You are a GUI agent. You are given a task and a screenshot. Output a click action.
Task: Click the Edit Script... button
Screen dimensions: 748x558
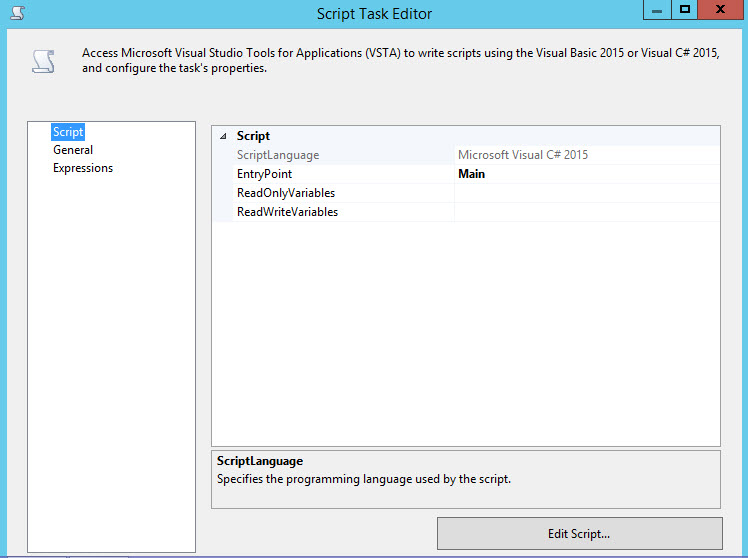tap(580, 534)
